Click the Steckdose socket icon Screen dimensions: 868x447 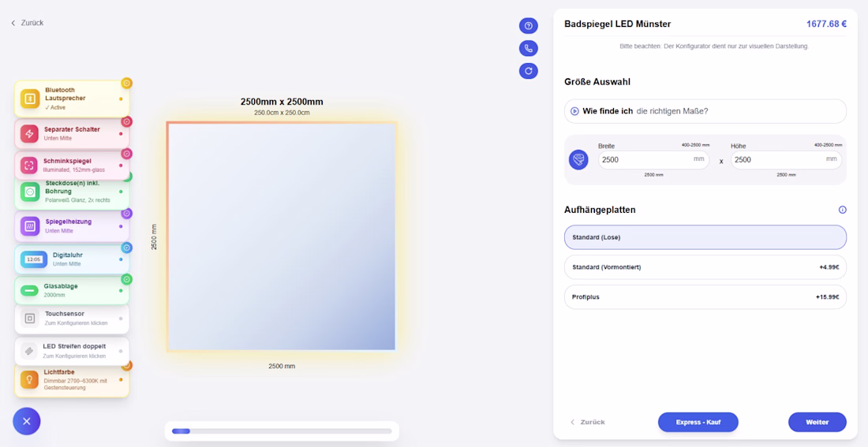click(x=30, y=192)
